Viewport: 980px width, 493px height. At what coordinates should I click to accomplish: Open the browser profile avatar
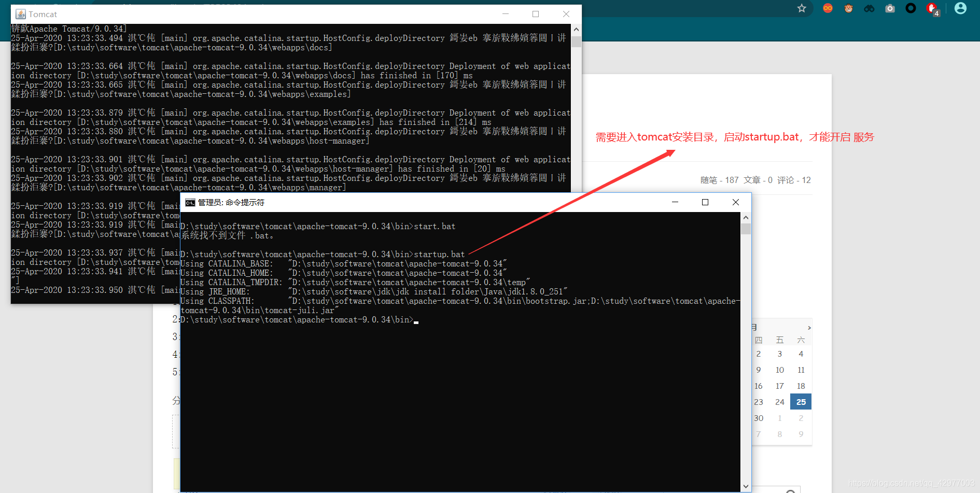point(960,8)
